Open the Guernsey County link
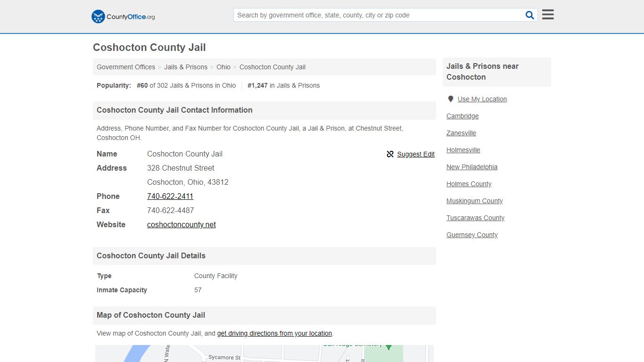The height and width of the screenshot is (362, 644). (472, 235)
